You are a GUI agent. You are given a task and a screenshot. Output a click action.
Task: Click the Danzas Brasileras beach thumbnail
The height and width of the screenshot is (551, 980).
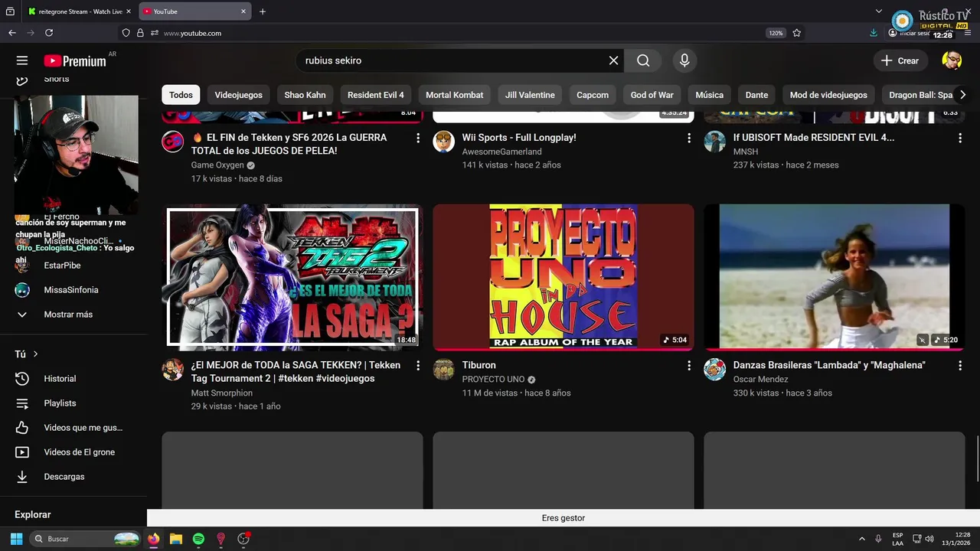(x=835, y=277)
